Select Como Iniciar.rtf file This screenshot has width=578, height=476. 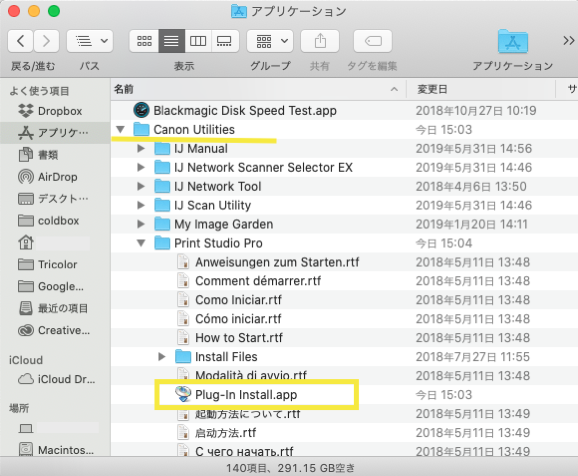(x=238, y=300)
